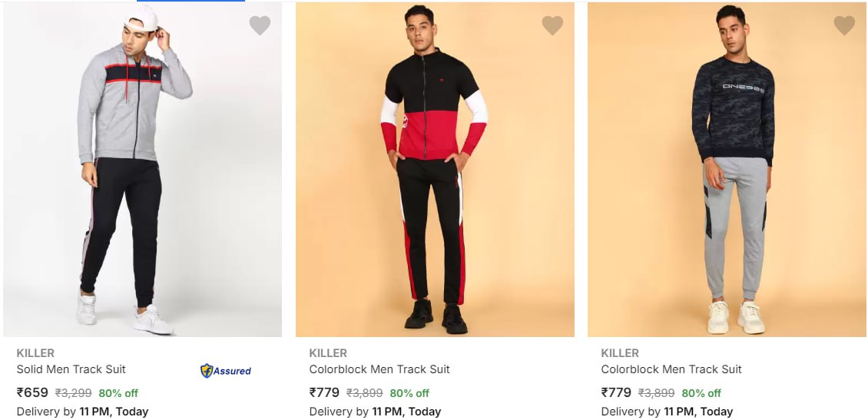
Task: Click KILLER brand above Solid Men Track Suit
Action: (35, 353)
